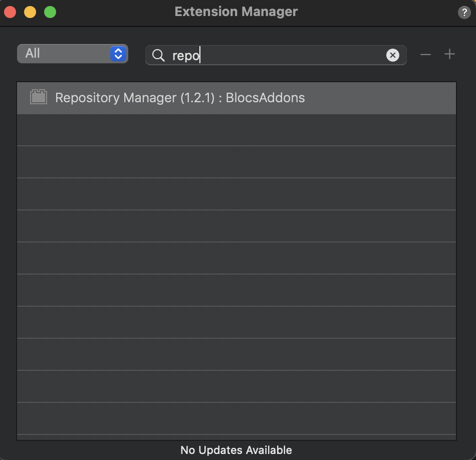
Task: Minimize the window with yellow button
Action: coord(30,12)
